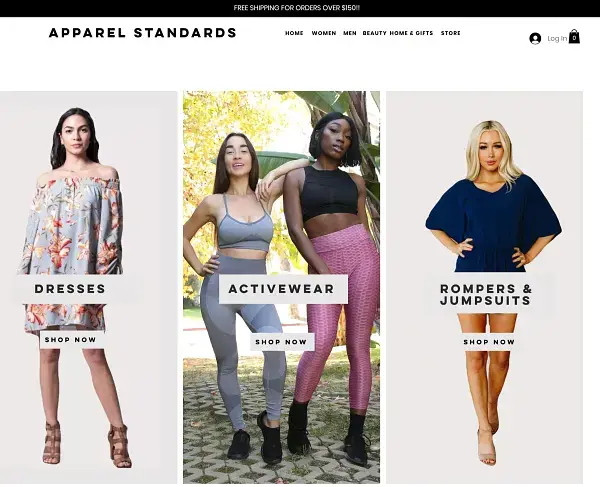Select the DRESSES category label

click(70, 289)
